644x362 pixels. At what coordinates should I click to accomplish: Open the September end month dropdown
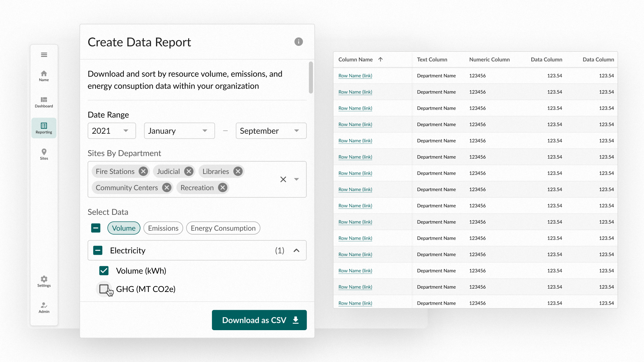point(271,131)
